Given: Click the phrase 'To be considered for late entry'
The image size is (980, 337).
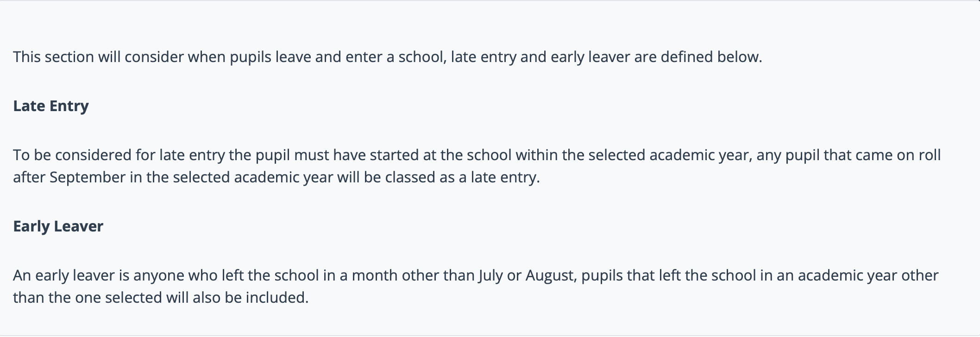Looking at the screenshot, I should click(119, 155).
